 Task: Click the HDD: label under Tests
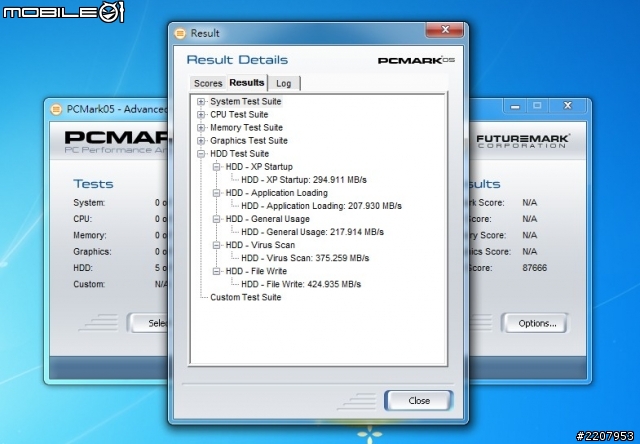tap(83, 268)
